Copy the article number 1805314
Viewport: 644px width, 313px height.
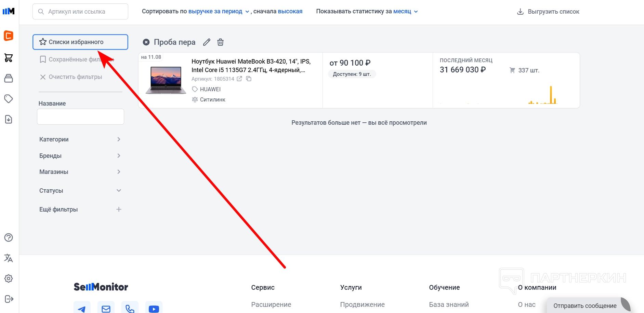coord(249,79)
